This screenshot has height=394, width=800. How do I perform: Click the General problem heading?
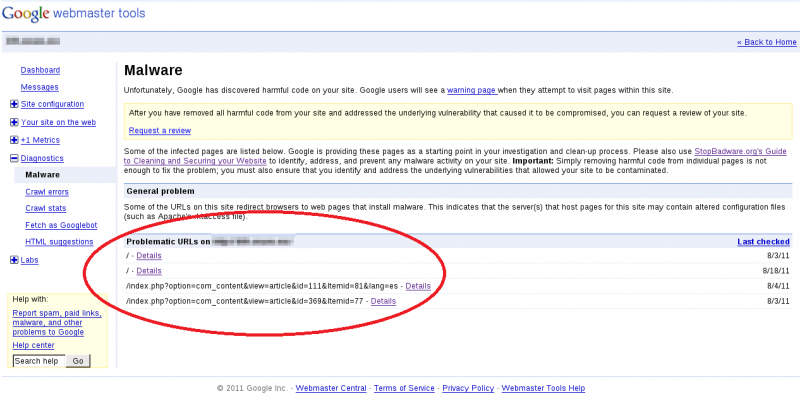tap(160, 191)
